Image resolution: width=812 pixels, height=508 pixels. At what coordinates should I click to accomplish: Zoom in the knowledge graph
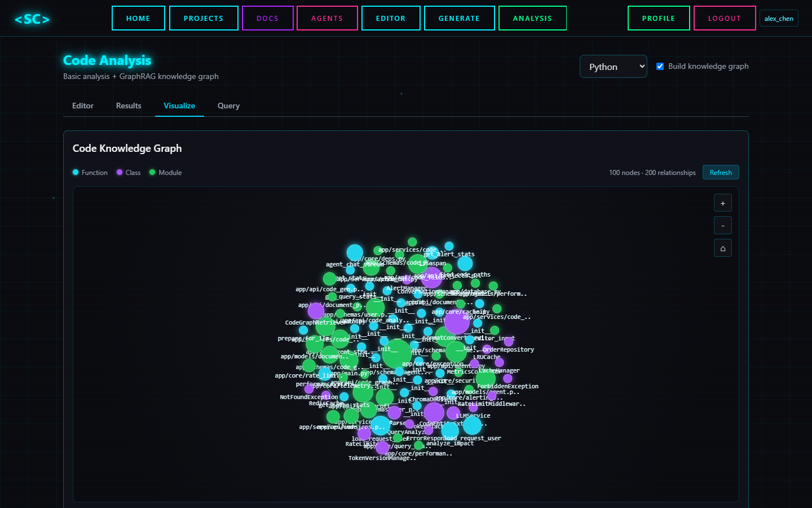[723, 203]
